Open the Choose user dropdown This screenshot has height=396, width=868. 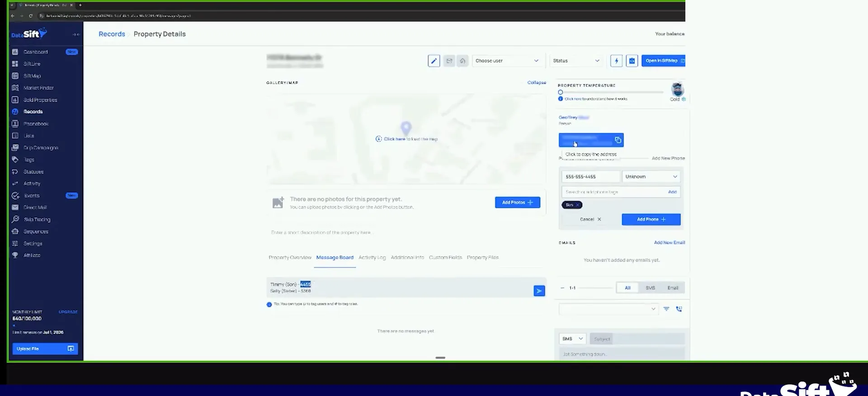(x=507, y=61)
